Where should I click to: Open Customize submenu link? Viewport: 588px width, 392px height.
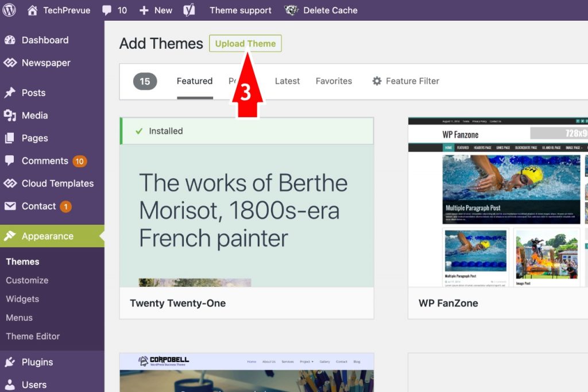pyautogui.click(x=27, y=280)
